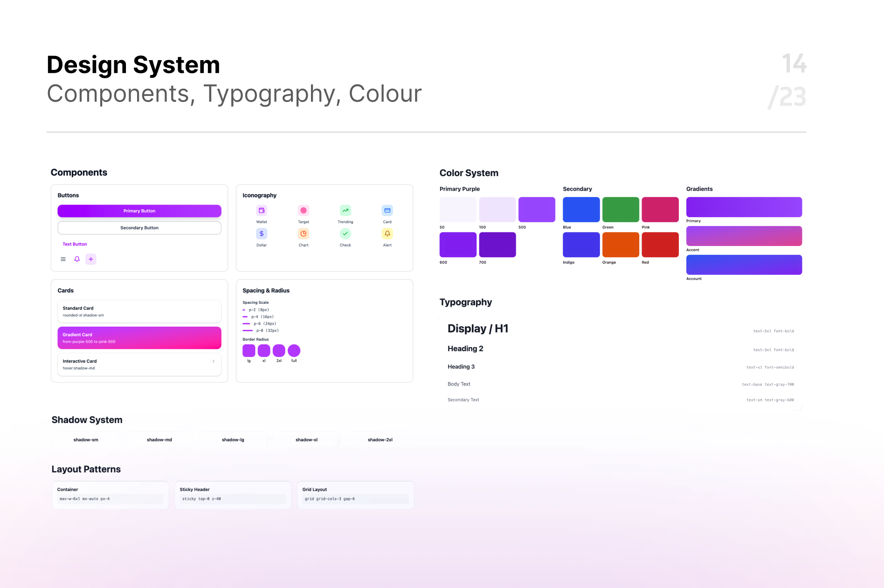Select the Primary Purple 500 swatch
Image resolution: width=884 pixels, height=588 pixels.
point(537,210)
